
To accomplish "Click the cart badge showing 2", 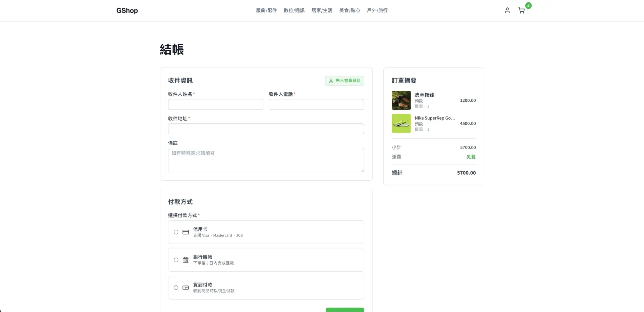I will pyautogui.click(x=528, y=5).
